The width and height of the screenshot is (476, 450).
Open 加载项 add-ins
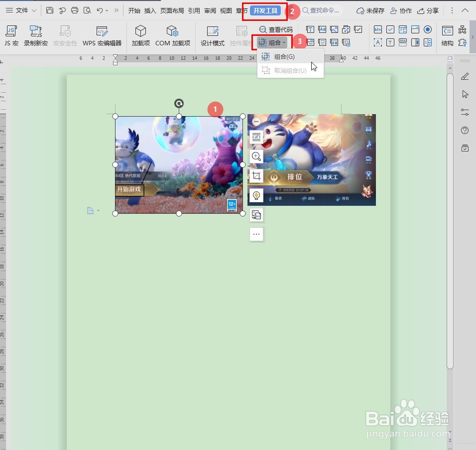point(140,36)
